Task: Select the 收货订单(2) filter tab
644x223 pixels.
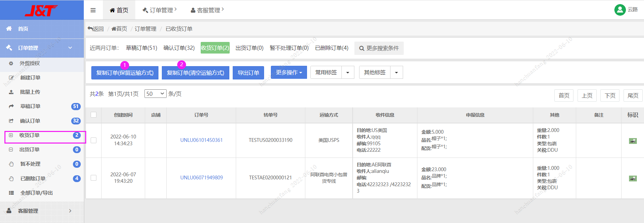Action: [x=215, y=48]
